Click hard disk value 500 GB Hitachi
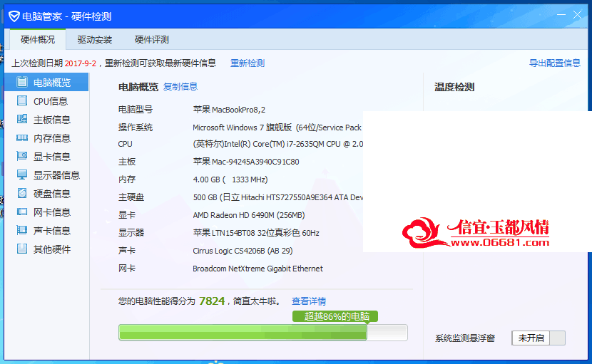 click(x=278, y=197)
